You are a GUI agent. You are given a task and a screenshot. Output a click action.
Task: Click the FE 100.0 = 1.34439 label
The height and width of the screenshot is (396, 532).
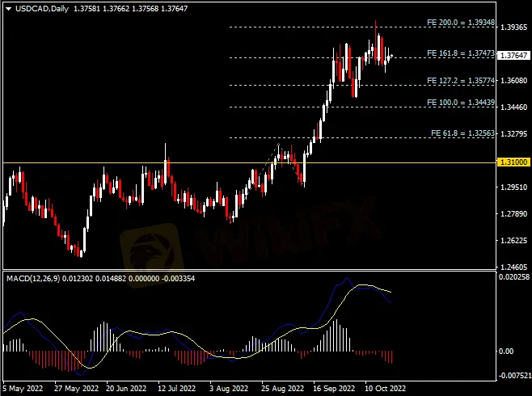[460, 103]
